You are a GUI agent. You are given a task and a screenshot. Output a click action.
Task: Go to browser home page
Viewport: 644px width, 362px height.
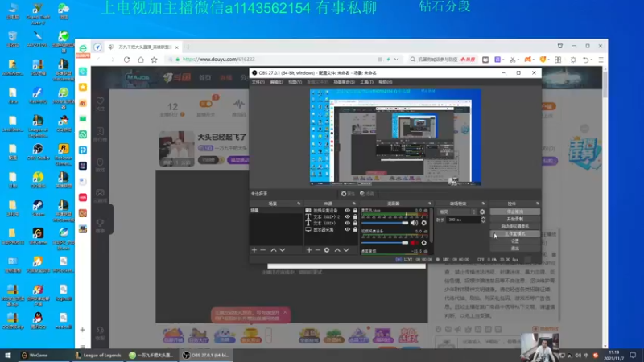(x=140, y=60)
